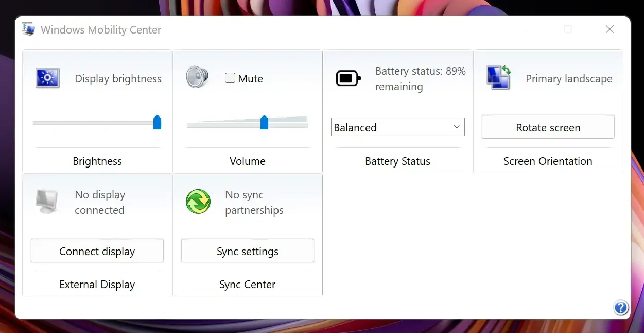This screenshot has height=333, width=644.
Task: Open Sync settings
Action: click(x=247, y=251)
